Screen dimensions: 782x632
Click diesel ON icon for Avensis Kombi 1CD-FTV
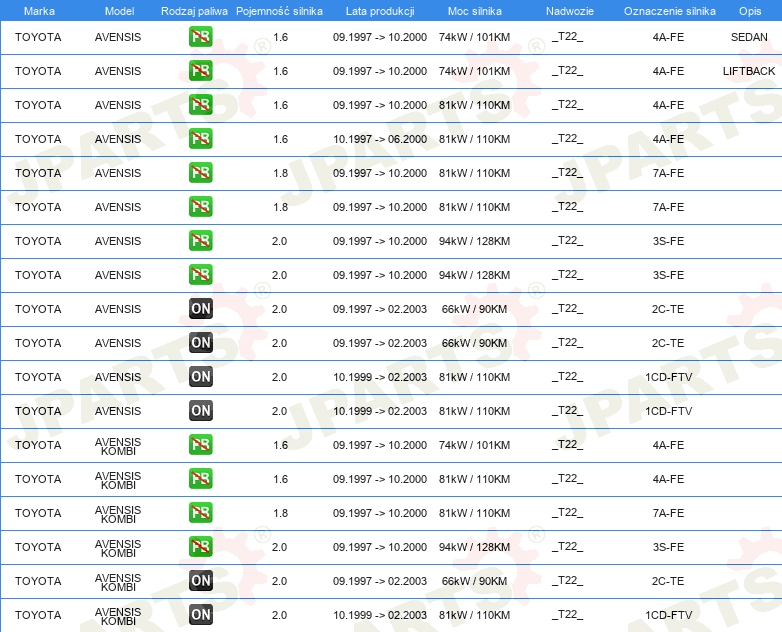pos(200,614)
